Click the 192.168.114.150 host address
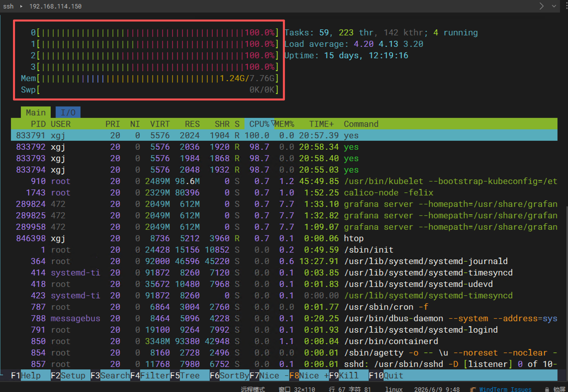 tap(55, 6)
